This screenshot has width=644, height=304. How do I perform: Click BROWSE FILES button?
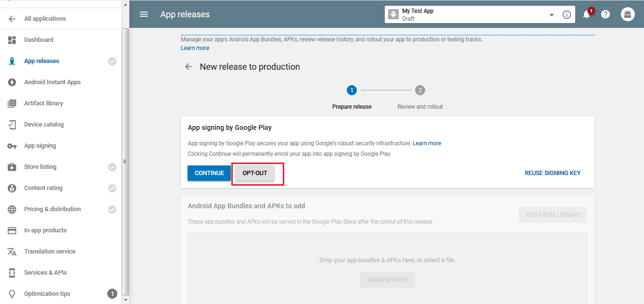click(388, 280)
